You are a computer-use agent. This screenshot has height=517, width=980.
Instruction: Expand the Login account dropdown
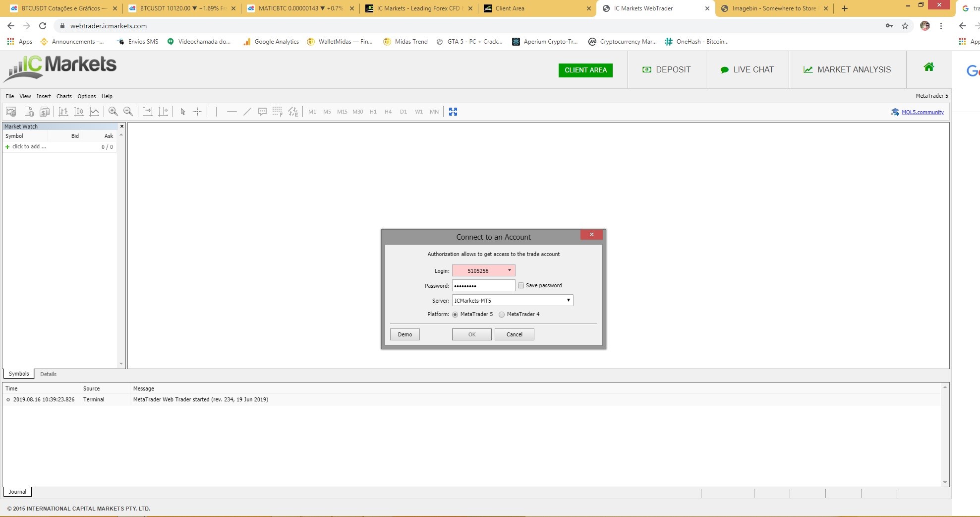tap(509, 270)
